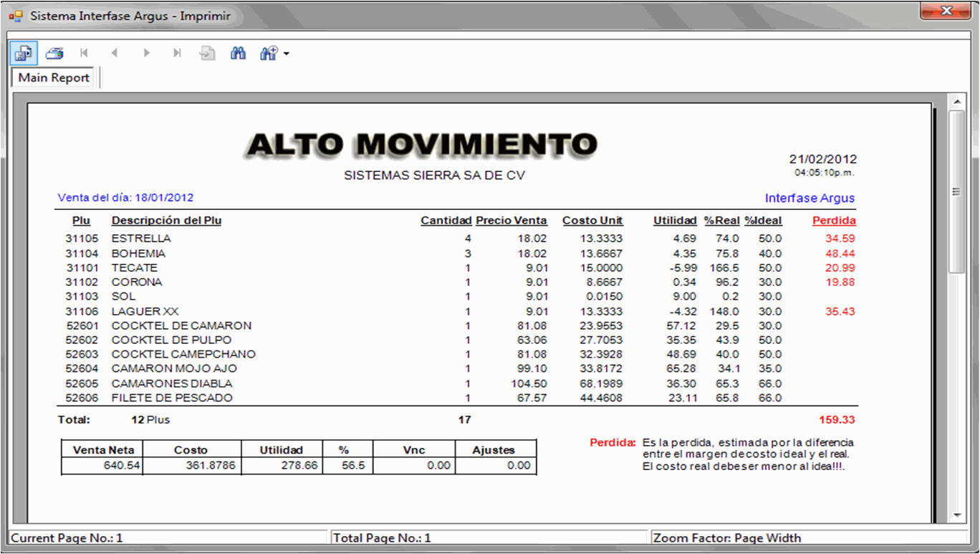Go to the next page arrow
Viewport: 980px width, 554px height.
[x=146, y=53]
